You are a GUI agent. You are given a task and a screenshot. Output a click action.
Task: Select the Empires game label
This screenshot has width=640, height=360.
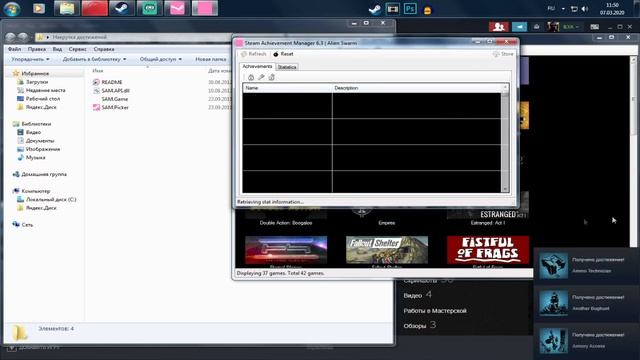(387, 223)
